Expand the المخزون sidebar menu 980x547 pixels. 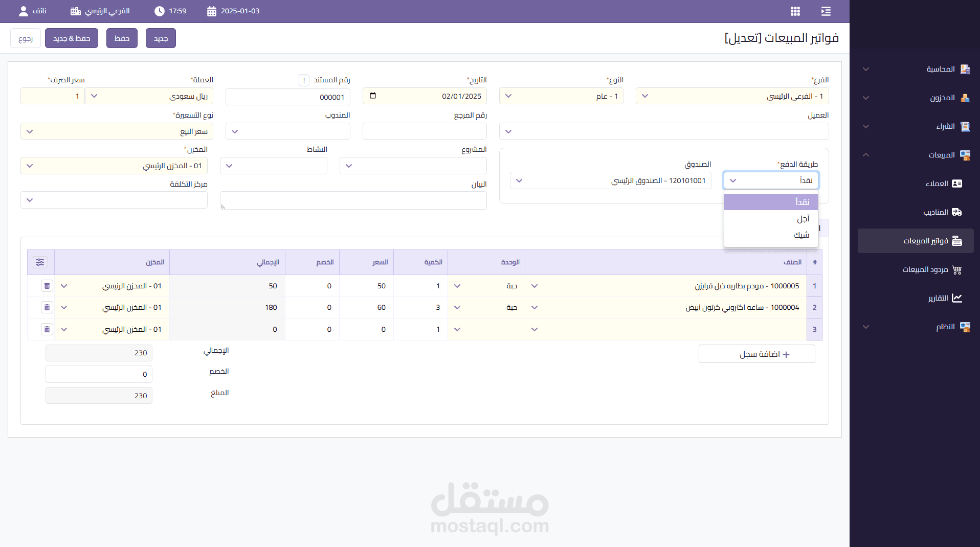[866, 98]
